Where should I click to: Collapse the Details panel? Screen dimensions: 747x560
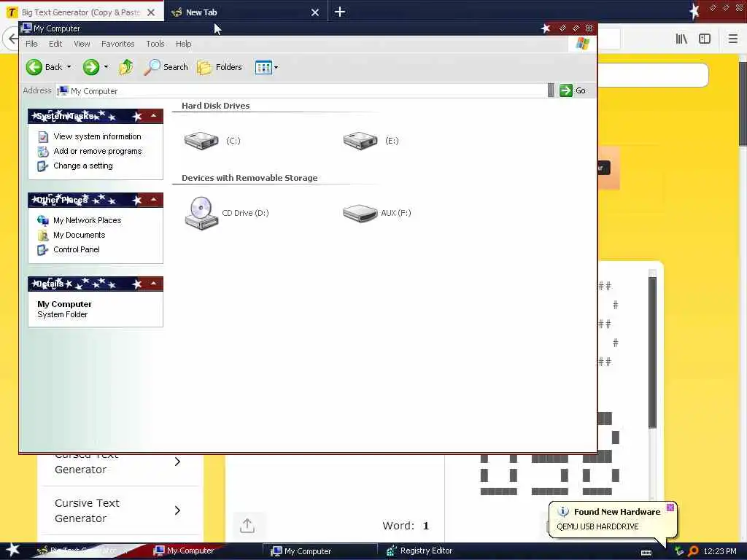153,284
